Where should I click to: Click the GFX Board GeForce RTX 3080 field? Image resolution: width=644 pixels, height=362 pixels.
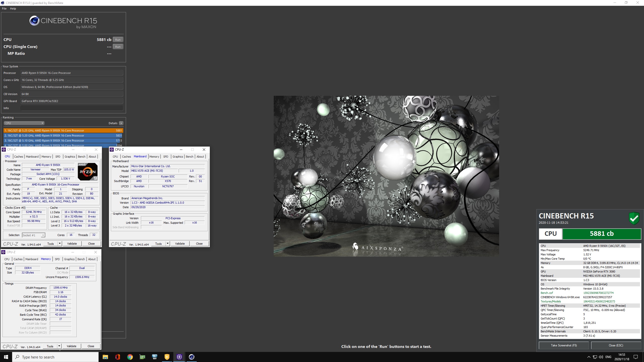72,101
